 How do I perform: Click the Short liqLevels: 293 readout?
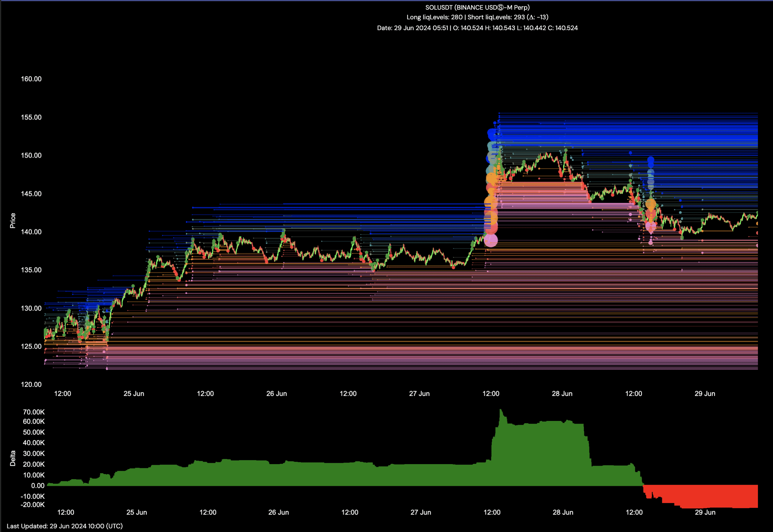pyautogui.click(x=496, y=17)
